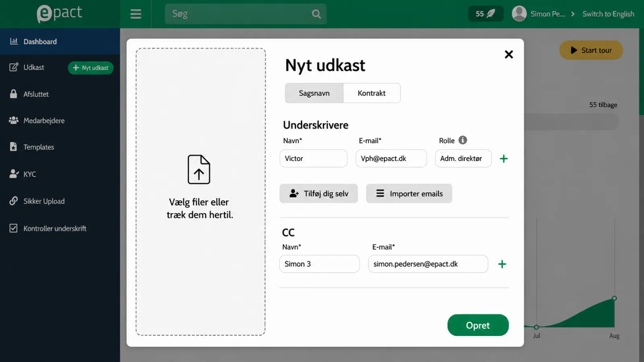The height and width of the screenshot is (362, 644).
Task: Select the Sagsnavn tab
Action: click(314, 93)
